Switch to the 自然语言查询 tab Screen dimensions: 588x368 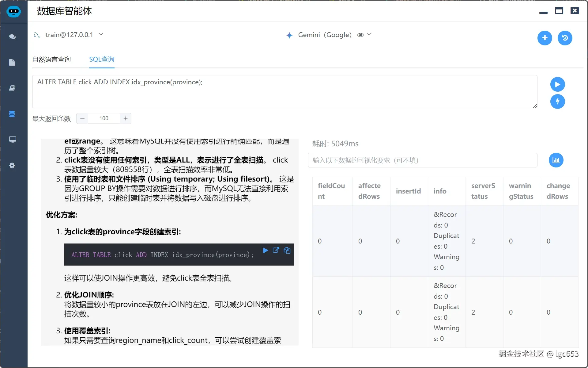pos(51,59)
